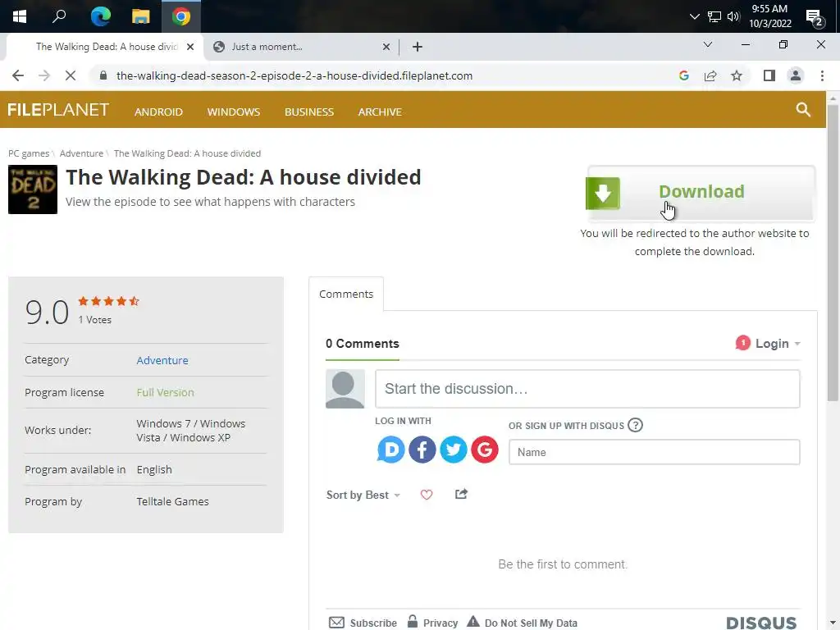Image resolution: width=840 pixels, height=630 pixels.
Task: Open File Explorer from taskbar
Action: point(140,16)
